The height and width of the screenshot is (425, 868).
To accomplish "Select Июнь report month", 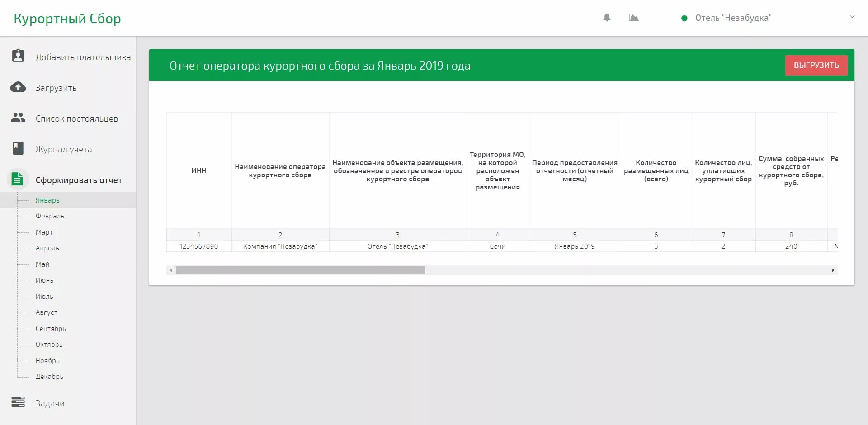I will pyautogui.click(x=44, y=280).
